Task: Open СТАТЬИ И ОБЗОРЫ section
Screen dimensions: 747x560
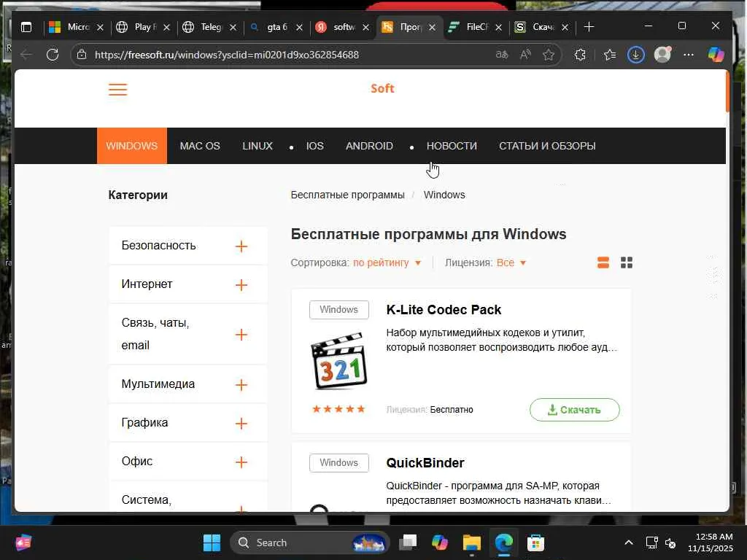Action: (x=547, y=146)
